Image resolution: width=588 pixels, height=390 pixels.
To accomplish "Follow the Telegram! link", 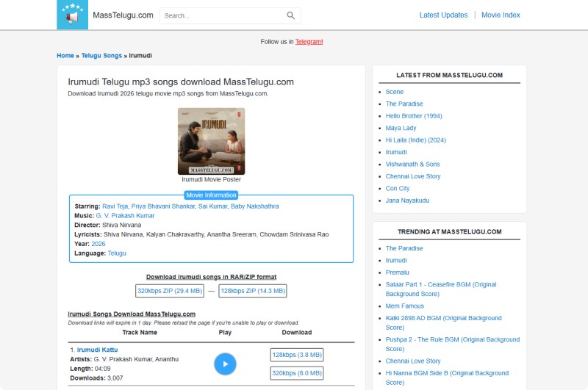I will tap(309, 42).
